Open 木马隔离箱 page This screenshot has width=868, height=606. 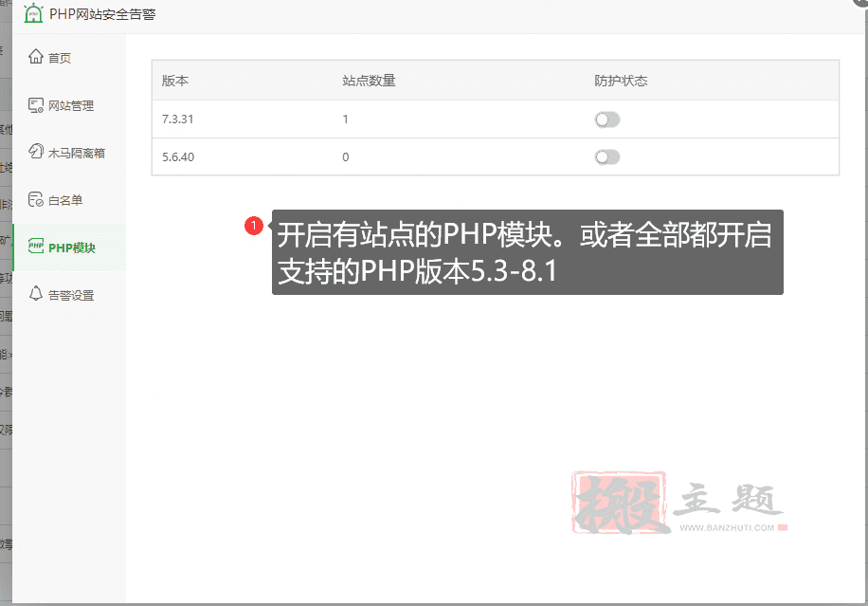pyautogui.click(x=68, y=153)
